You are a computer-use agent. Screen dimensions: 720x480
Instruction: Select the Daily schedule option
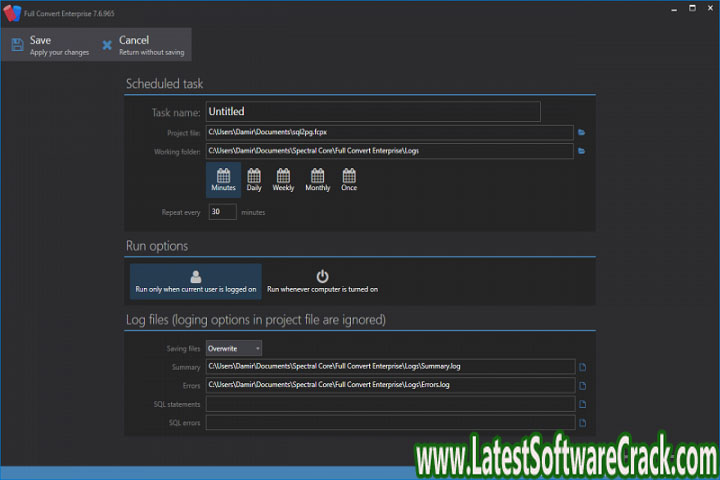(254, 180)
